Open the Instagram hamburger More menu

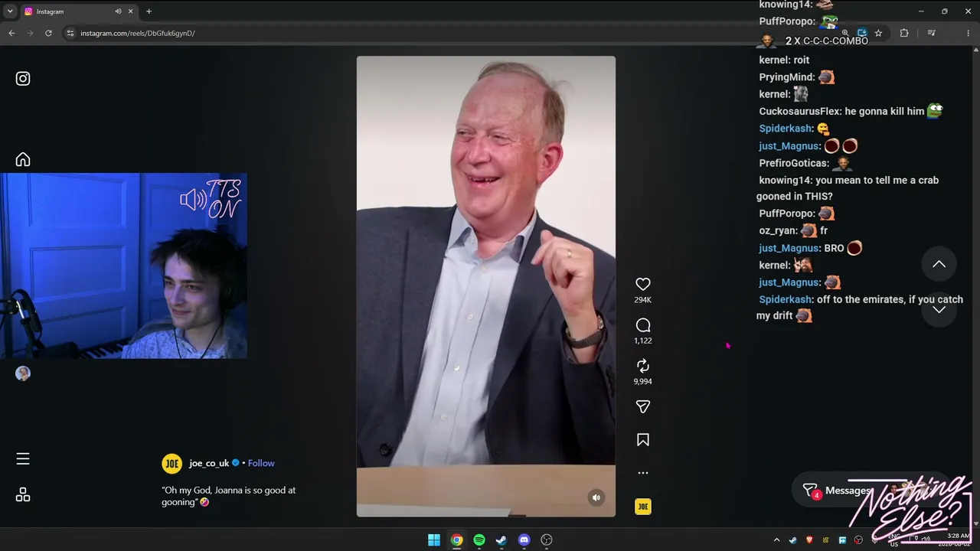point(23,459)
